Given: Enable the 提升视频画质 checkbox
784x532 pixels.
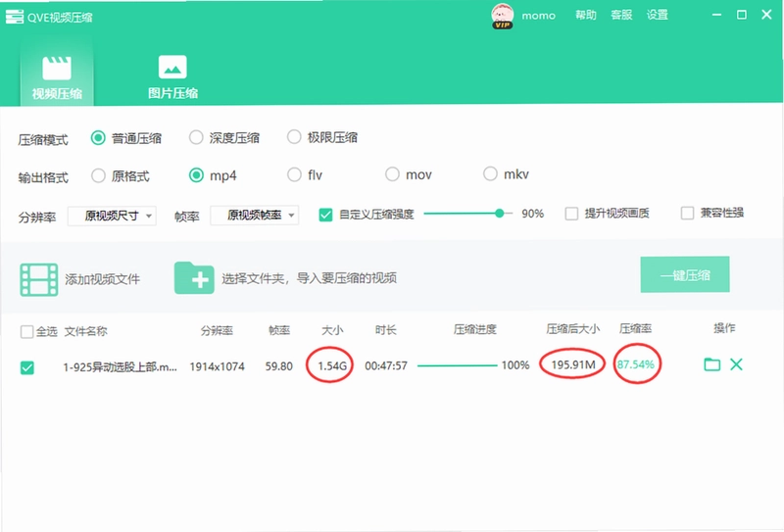Looking at the screenshot, I should [571, 214].
